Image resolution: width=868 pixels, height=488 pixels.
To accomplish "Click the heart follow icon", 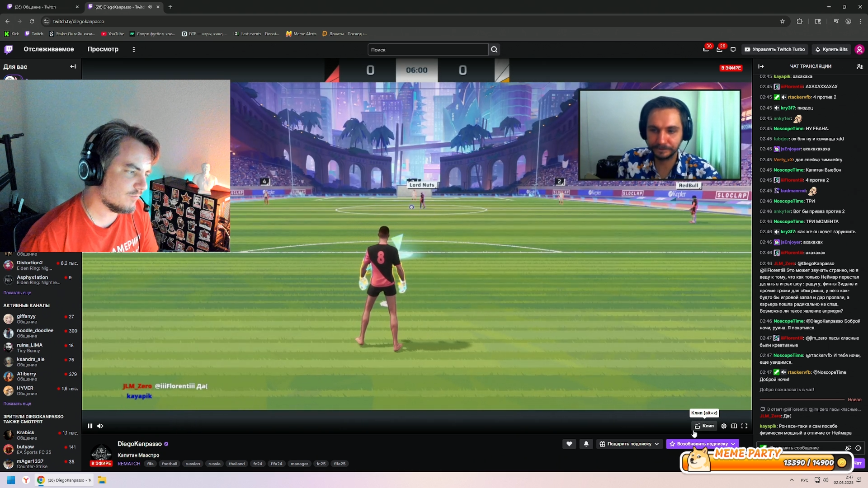I will point(569,444).
